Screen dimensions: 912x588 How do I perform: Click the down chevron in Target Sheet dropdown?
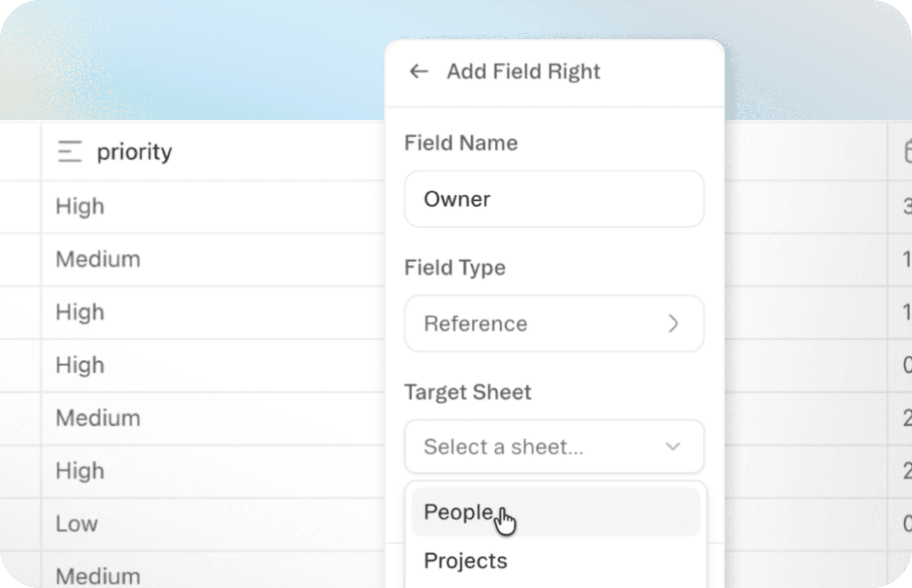[673, 447]
